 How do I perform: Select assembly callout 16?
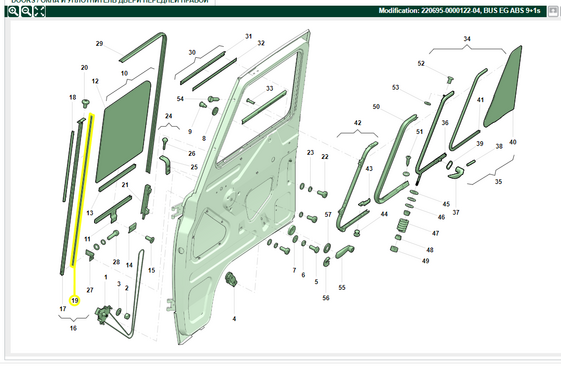coord(73,328)
